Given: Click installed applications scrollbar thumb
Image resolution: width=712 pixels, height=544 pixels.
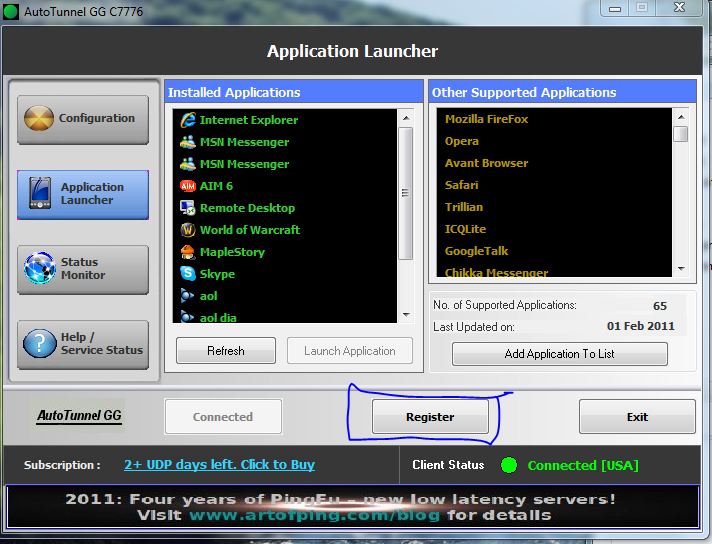Looking at the screenshot, I should 405,193.
